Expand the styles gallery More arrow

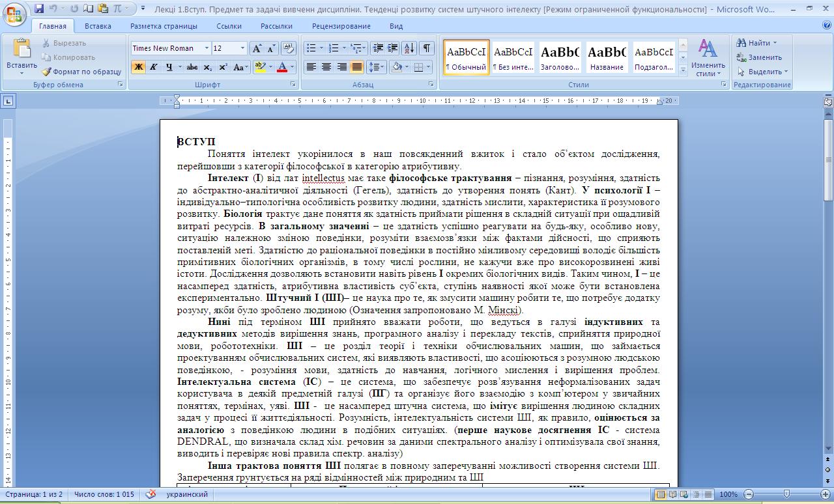click(x=683, y=70)
